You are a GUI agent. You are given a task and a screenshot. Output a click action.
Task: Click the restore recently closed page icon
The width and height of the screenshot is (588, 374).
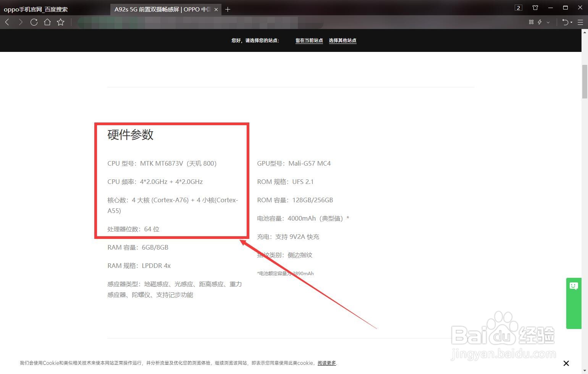coord(565,22)
